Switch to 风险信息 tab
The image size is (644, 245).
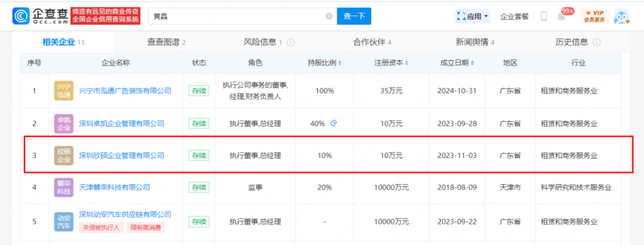coord(264,42)
